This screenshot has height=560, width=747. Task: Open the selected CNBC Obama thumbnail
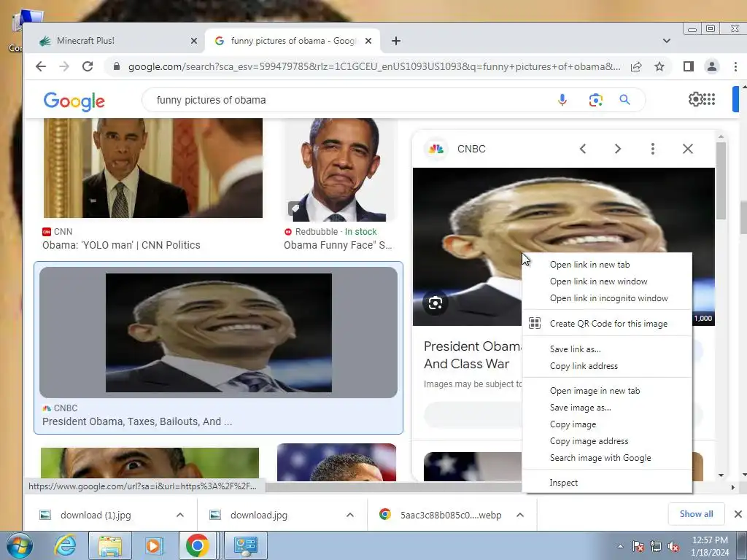218,332
